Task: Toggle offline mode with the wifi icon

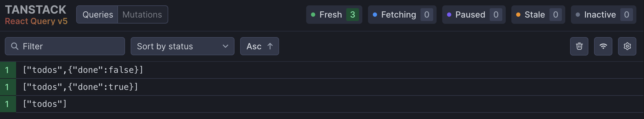Action: pos(603,46)
